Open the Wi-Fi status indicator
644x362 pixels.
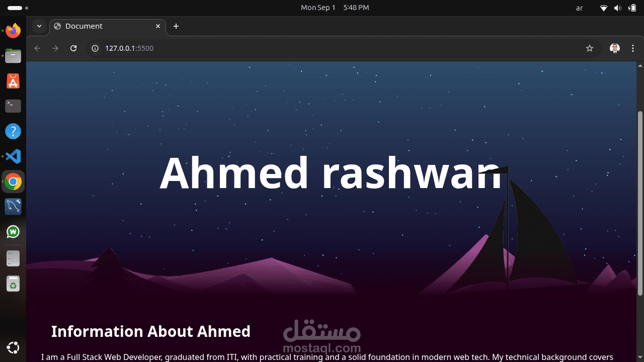604,8
